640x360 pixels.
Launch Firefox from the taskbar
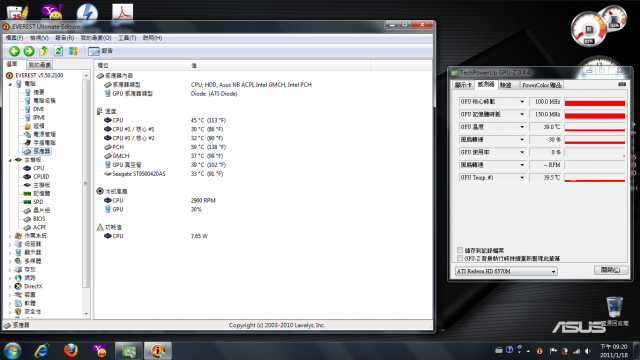pyautogui.click(x=71, y=351)
